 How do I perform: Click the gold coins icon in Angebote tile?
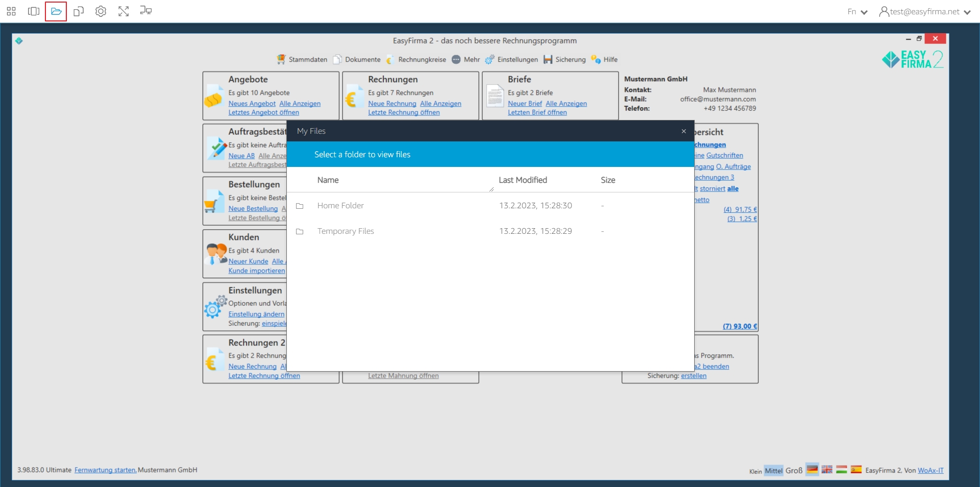(x=214, y=96)
